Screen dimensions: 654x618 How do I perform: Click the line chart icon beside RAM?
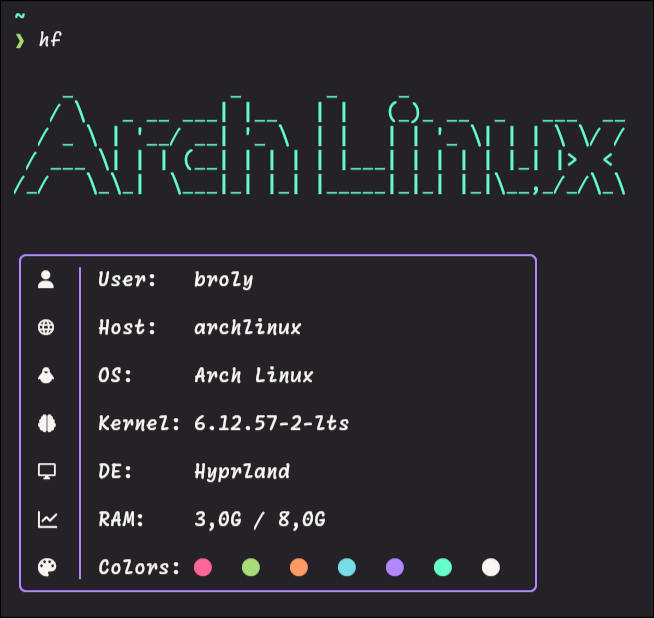[46, 519]
